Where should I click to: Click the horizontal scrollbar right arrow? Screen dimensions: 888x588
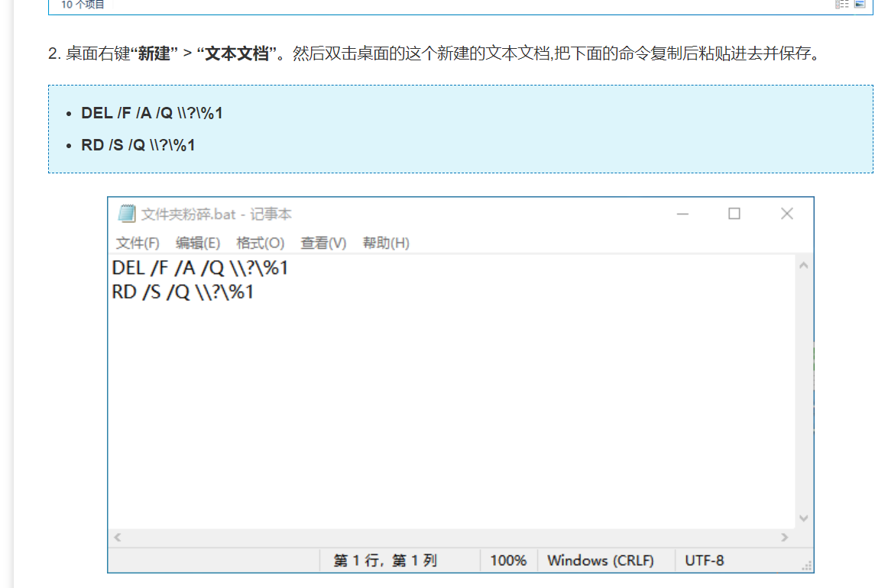click(x=784, y=538)
